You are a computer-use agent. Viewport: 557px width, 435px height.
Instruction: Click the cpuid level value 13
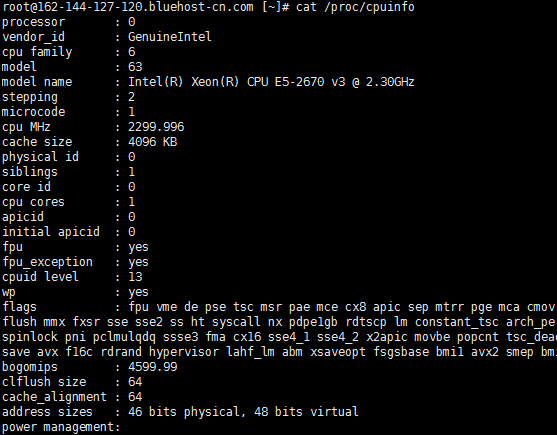pyautogui.click(x=135, y=277)
